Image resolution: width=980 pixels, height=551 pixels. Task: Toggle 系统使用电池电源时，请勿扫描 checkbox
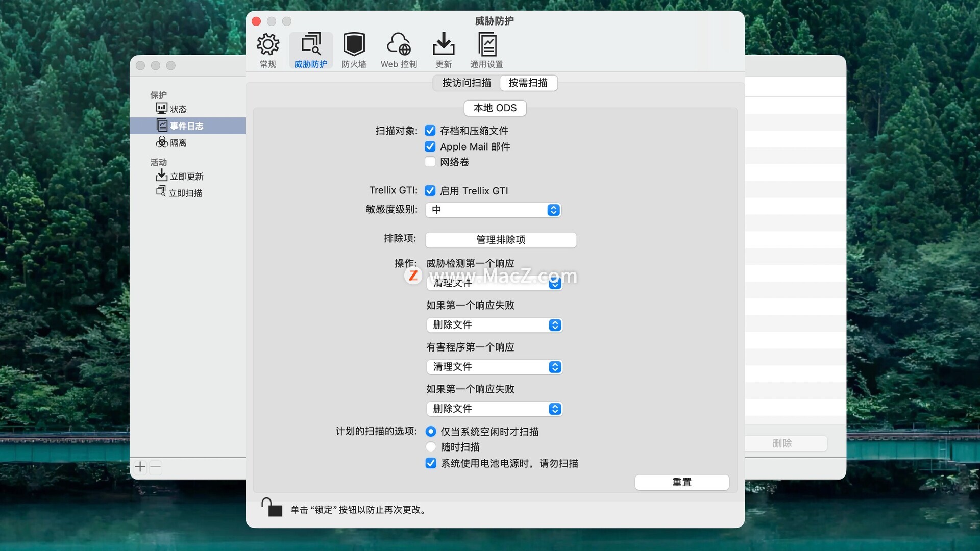[431, 463]
